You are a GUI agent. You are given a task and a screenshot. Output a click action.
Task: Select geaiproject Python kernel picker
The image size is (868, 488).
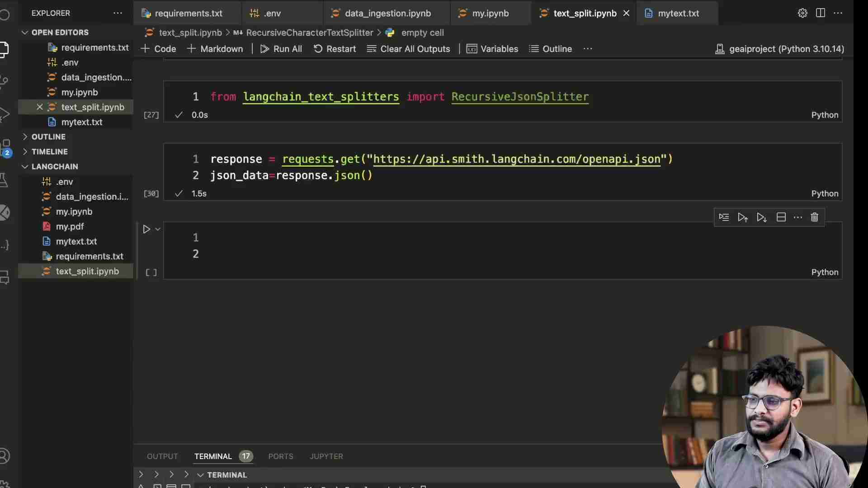coord(779,49)
